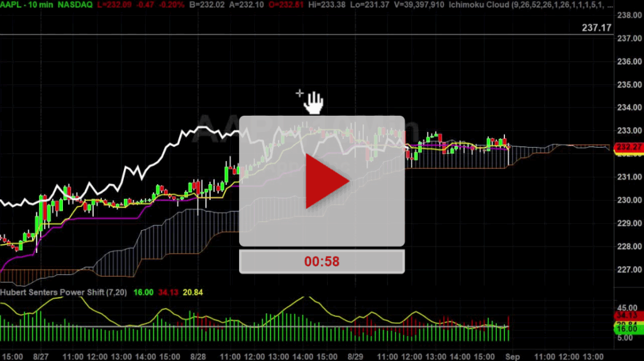Click the 00:58 video duration label

click(x=321, y=262)
